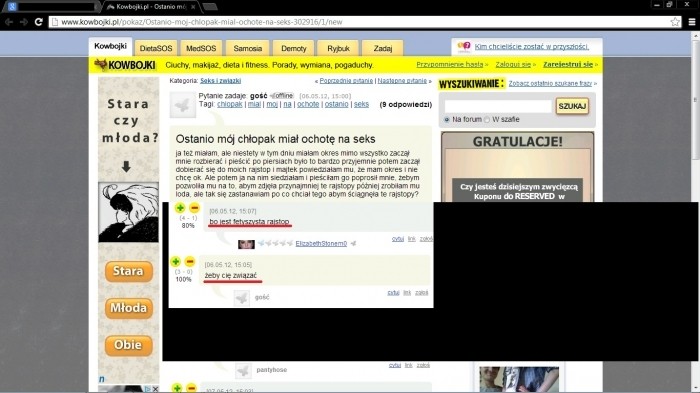Viewport: 700px width, 393px height.
Task: Open ElizabethStonem0 user profile link
Action: pos(321,243)
